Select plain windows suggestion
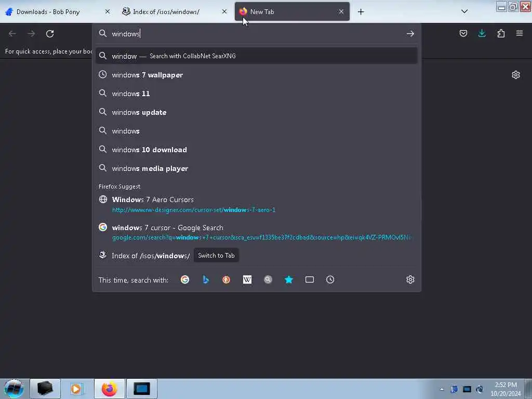The height and width of the screenshot is (399, 532). pyautogui.click(x=257, y=130)
